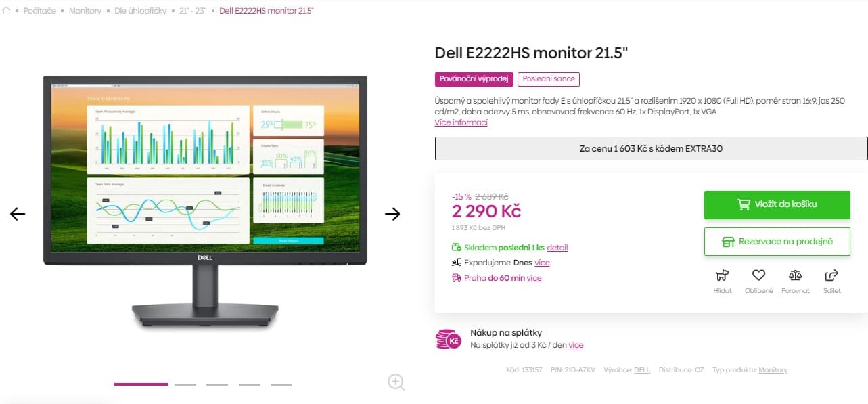Compare product with Porovnat scales icon
868x404 pixels.
[795, 280]
